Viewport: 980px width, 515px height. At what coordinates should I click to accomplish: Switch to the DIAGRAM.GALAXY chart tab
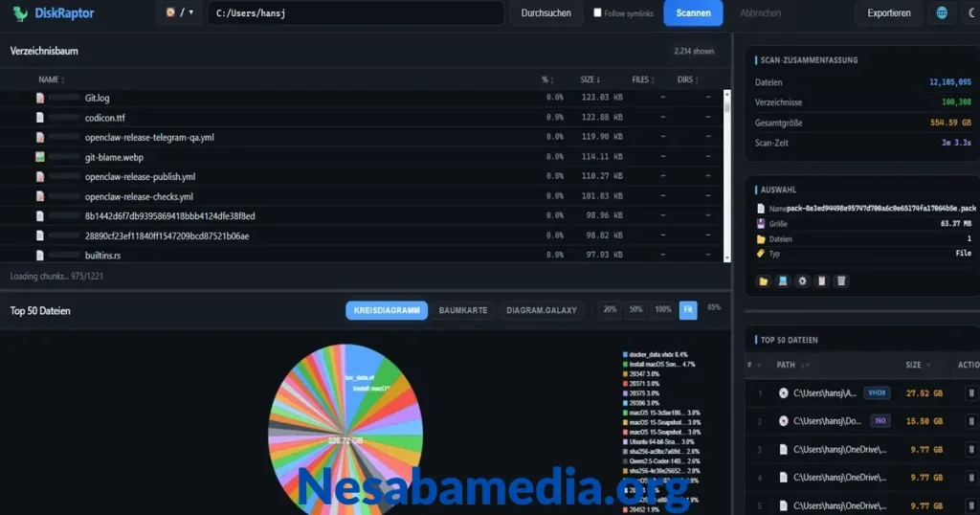point(542,310)
